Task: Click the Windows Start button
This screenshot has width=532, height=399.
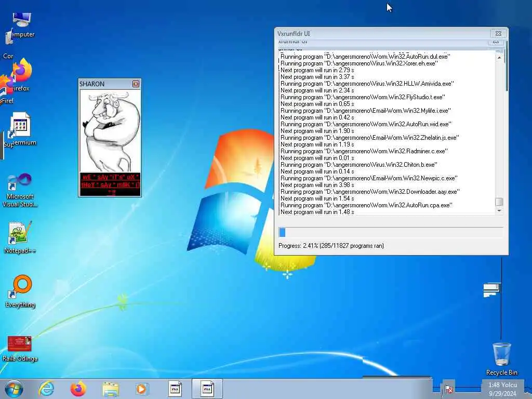Action: 14,389
